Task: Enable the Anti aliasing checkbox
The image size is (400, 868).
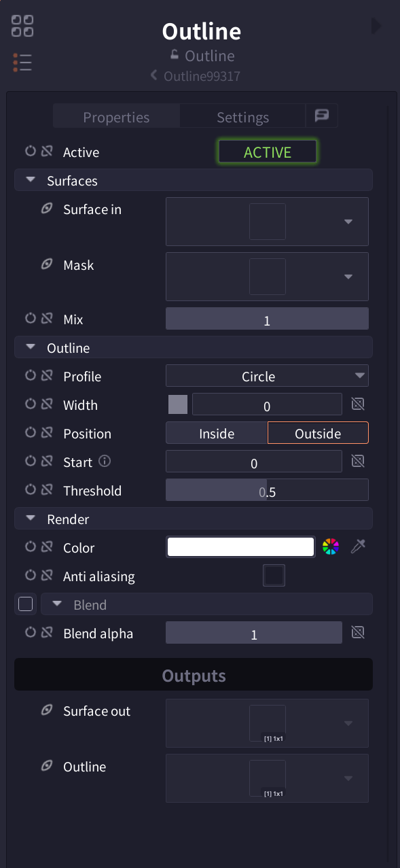Action: (274, 575)
